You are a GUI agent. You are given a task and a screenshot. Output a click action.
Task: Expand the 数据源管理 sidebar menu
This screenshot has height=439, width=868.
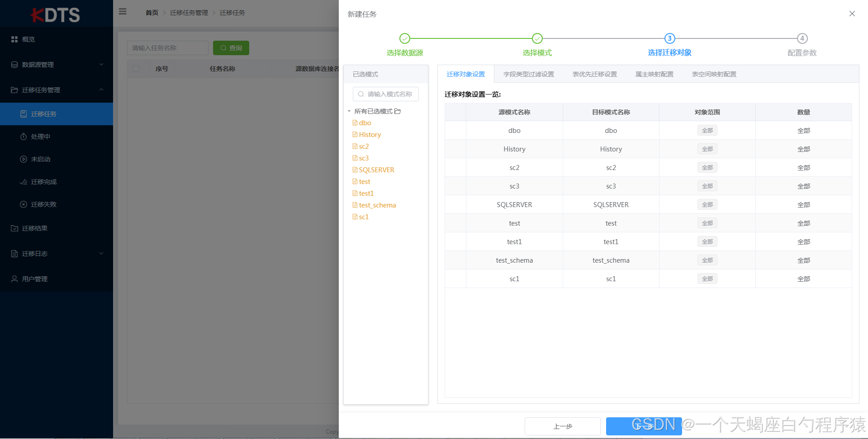[x=37, y=65]
